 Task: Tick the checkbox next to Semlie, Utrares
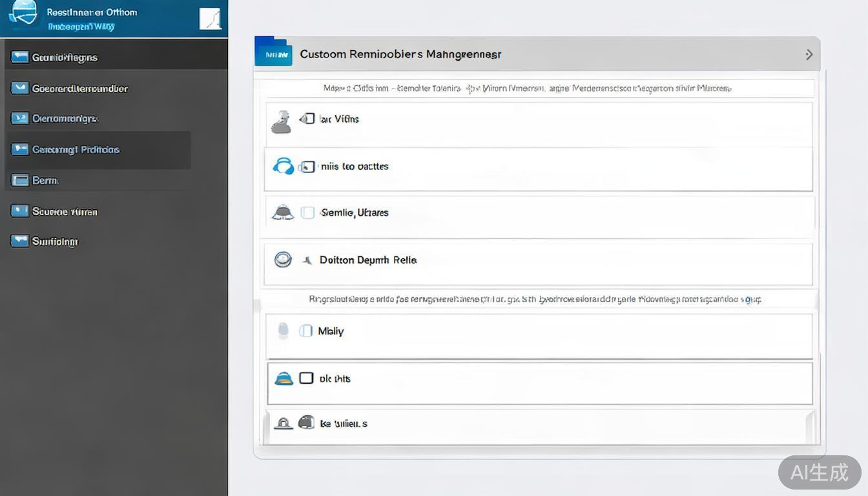(308, 212)
